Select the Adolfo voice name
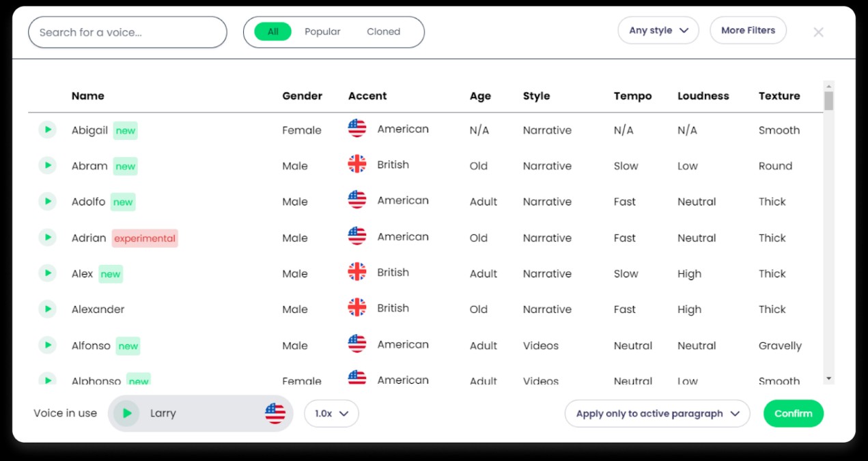This screenshot has width=868, height=461. tap(88, 202)
